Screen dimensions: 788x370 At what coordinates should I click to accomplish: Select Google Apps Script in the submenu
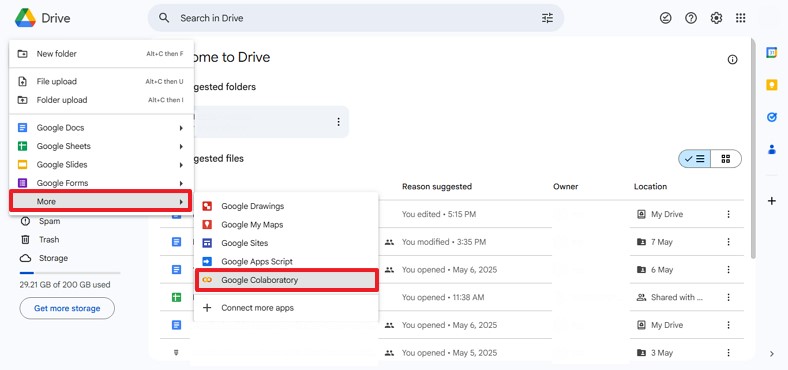[x=286, y=262]
